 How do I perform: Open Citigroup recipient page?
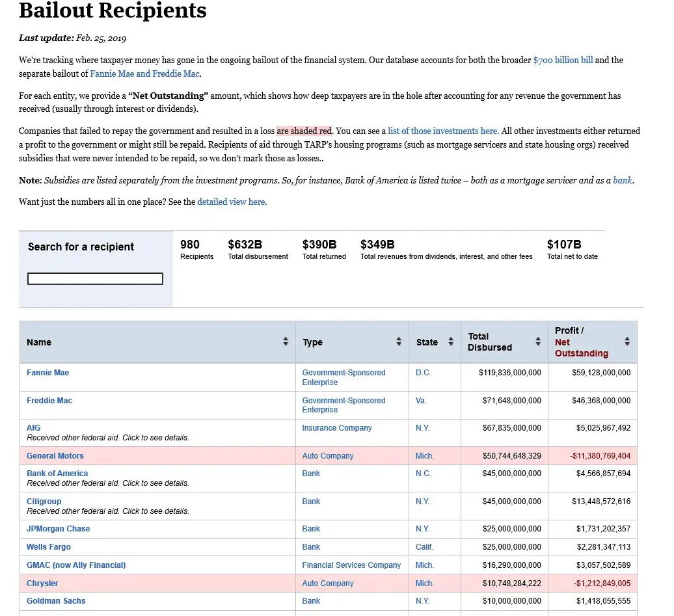point(44,502)
